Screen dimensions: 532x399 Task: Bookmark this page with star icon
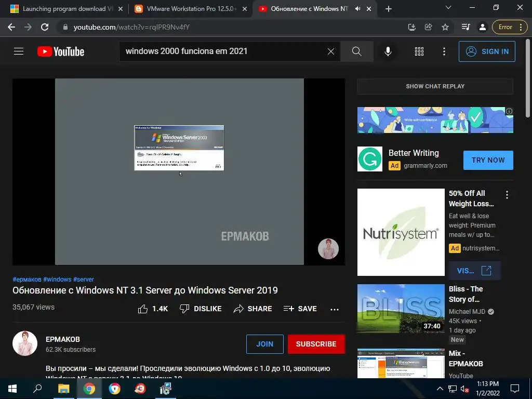(445, 27)
